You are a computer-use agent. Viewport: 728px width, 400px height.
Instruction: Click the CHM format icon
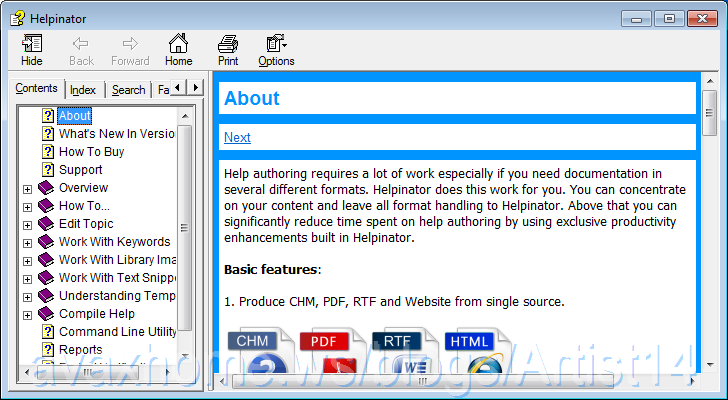click(x=260, y=350)
